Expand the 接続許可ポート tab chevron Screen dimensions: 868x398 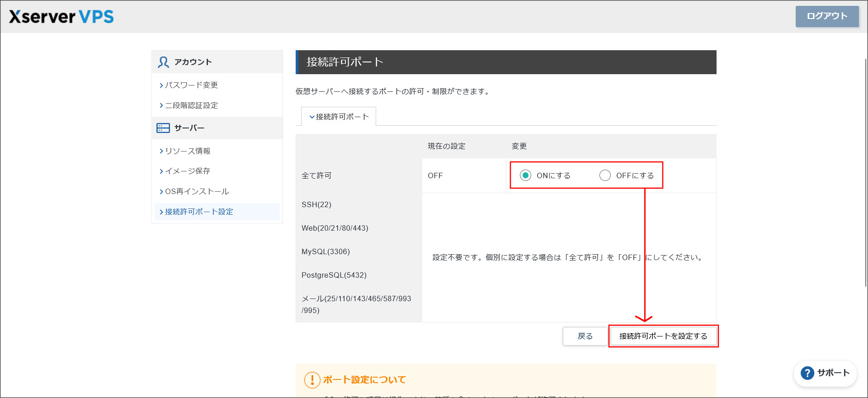pos(311,117)
